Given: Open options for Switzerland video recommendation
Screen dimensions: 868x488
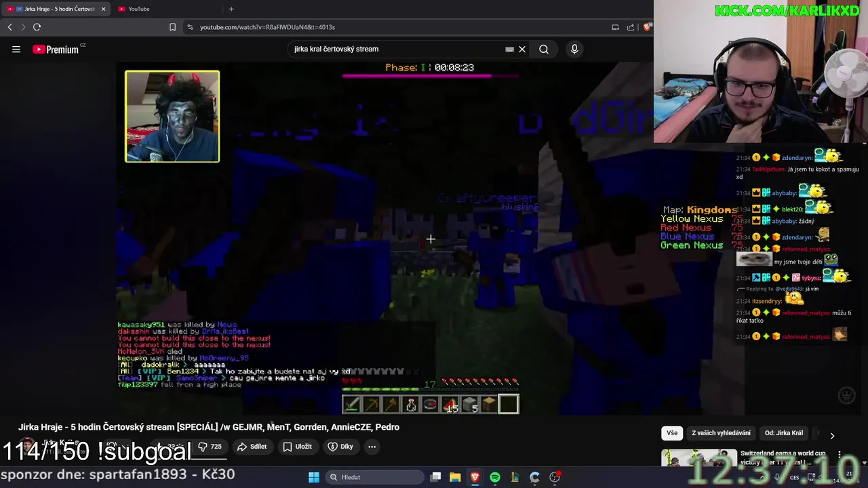Looking at the screenshot, I should 840,455.
